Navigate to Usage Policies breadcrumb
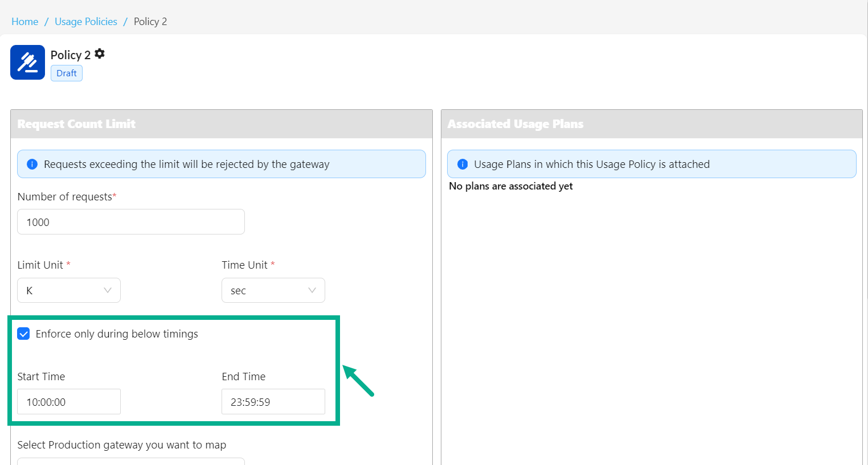This screenshot has height=465, width=868. point(86,22)
